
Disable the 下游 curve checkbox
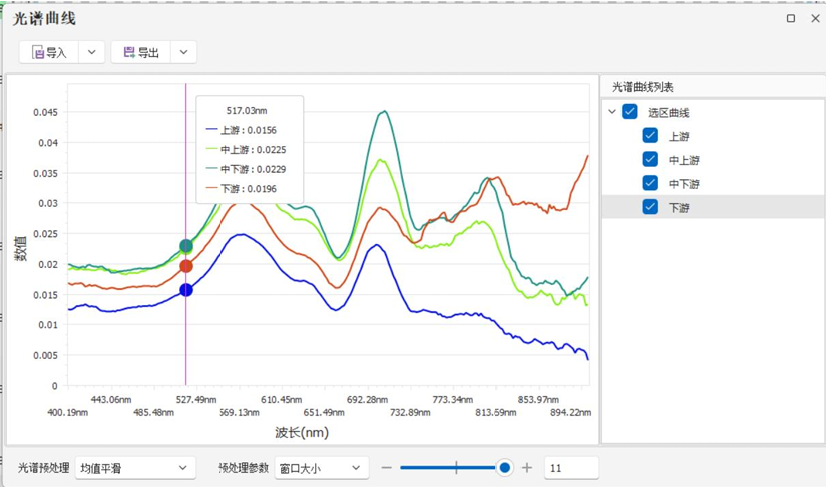(650, 207)
